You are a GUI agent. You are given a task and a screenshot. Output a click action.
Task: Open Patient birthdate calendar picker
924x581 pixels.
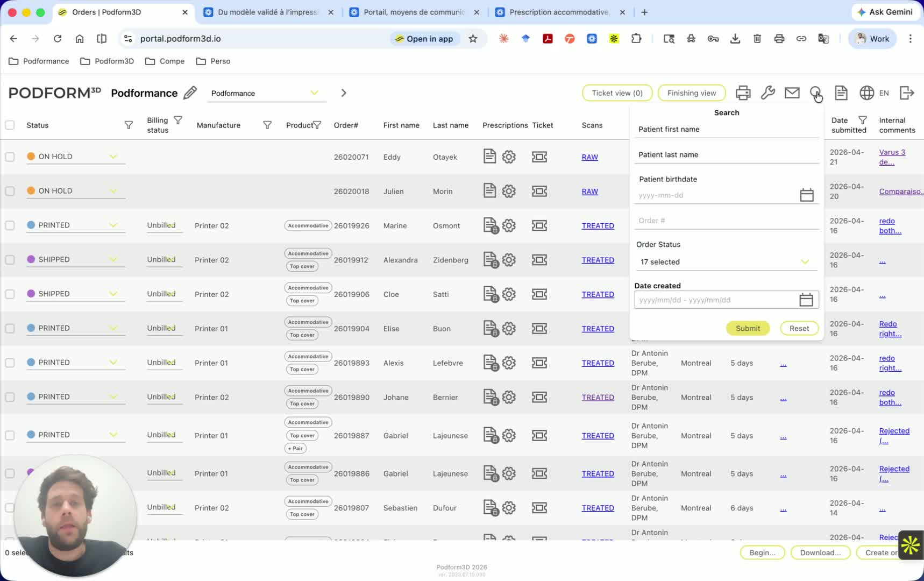coord(807,195)
